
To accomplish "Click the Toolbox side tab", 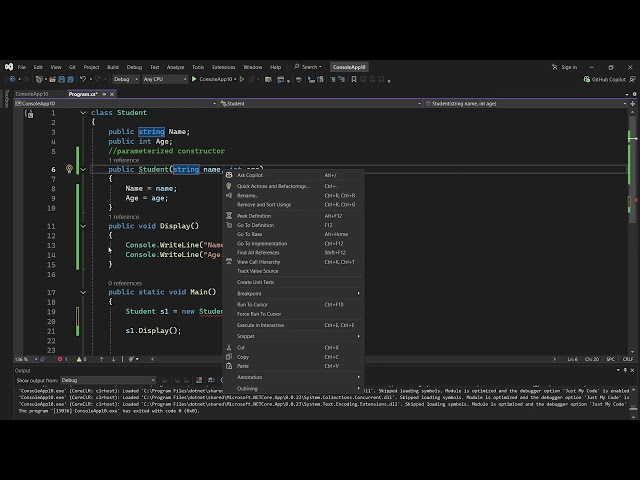I will coord(6,98).
